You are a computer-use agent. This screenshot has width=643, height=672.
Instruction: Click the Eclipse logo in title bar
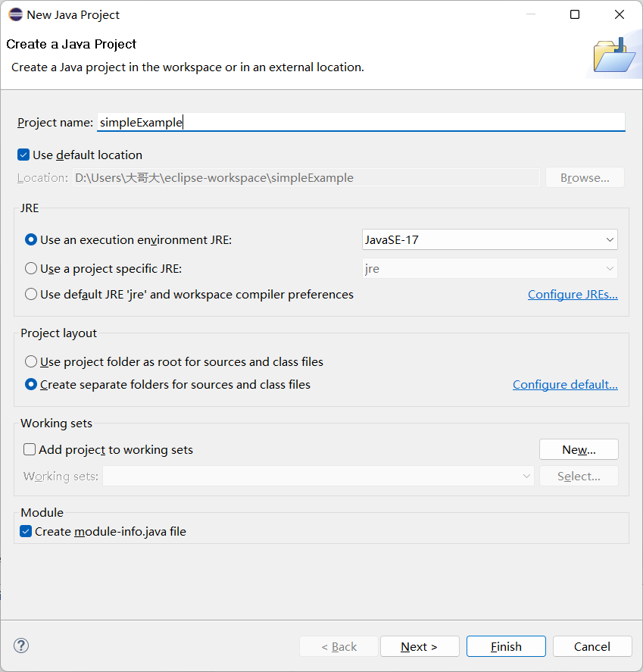pyautogui.click(x=15, y=14)
